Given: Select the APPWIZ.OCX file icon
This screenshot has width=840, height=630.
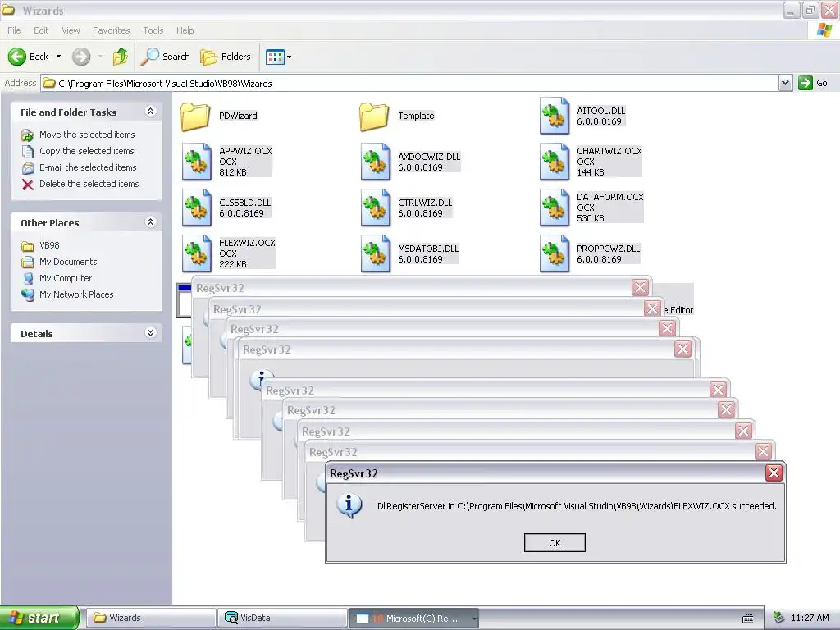Looking at the screenshot, I should [197, 162].
